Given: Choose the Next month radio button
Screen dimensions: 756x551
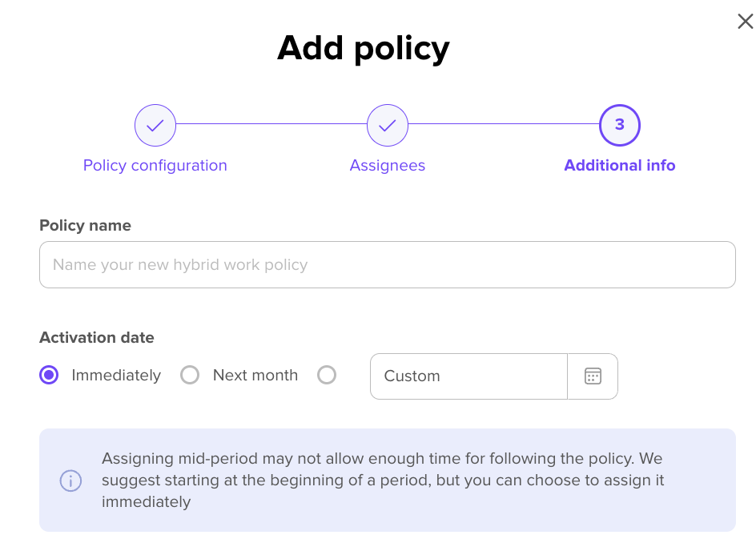Looking at the screenshot, I should pos(190,375).
